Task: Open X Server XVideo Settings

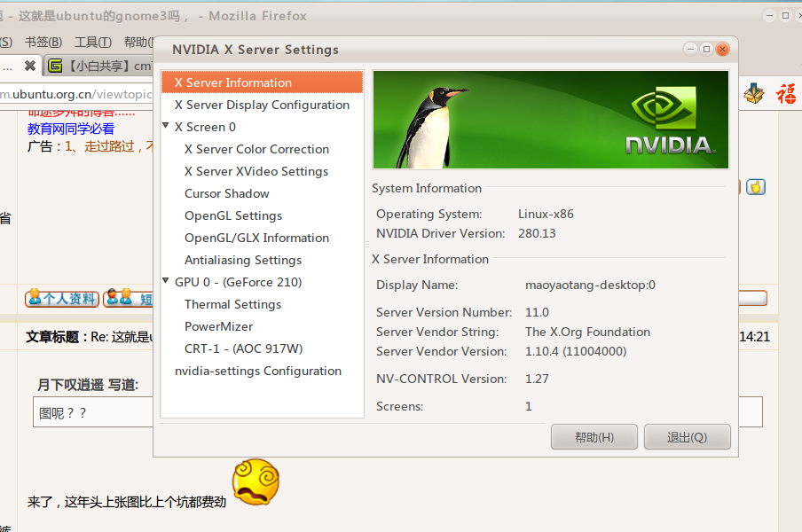Action: 256,171
